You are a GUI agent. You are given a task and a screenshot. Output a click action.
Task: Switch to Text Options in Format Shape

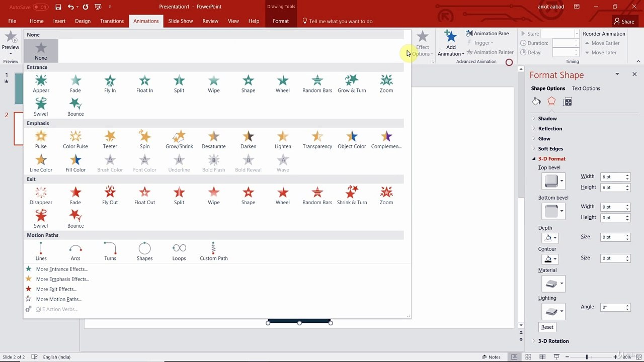pyautogui.click(x=586, y=88)
